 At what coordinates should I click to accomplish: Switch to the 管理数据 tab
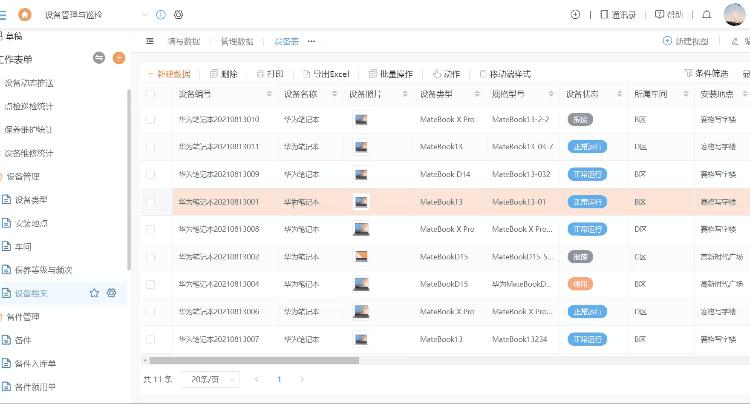[237, 42]
